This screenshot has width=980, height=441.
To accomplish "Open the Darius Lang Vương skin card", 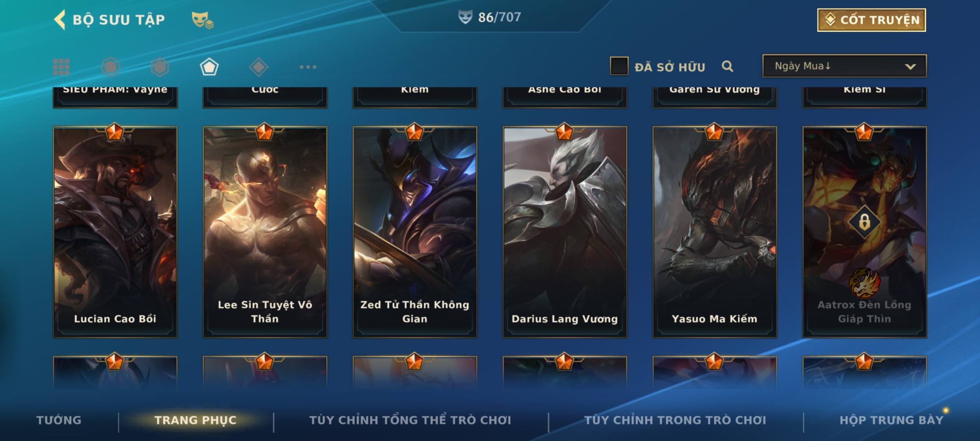I will [565, 232].
